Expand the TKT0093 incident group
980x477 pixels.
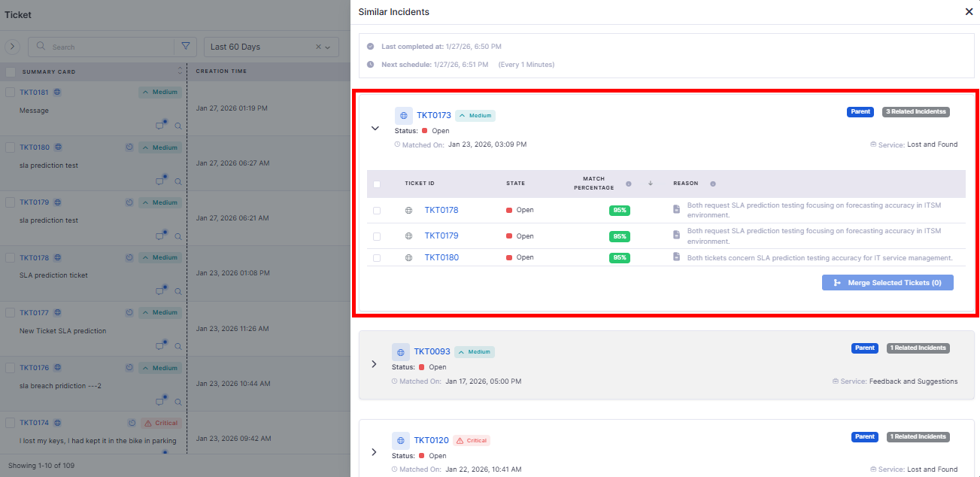(x=374, y=364)
